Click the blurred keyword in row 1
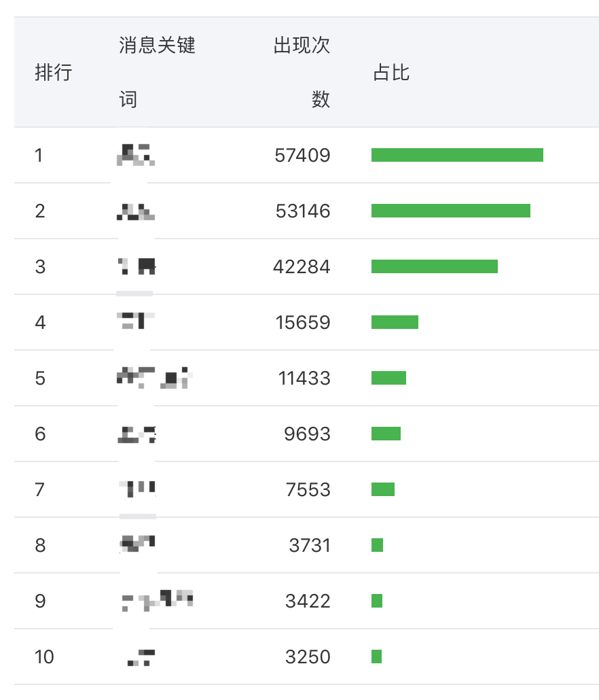Screen dimensions: 599x700 click(135, 155)
